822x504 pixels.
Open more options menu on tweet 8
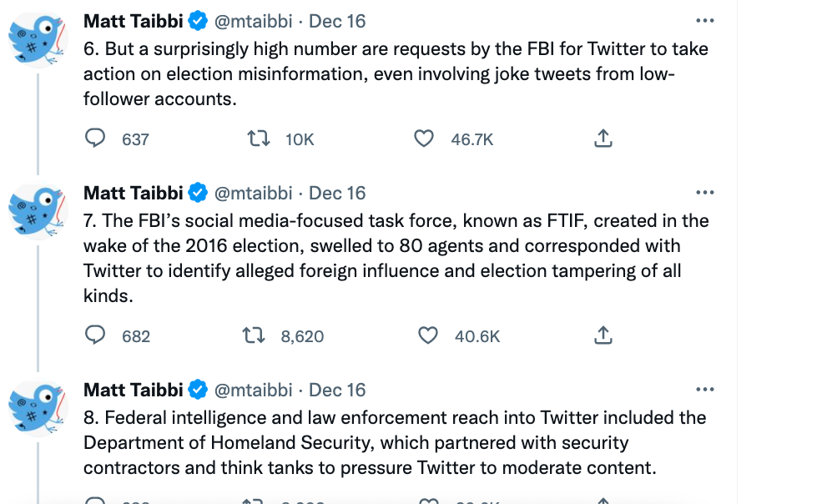pyautogui.click(x=705, y=389)
